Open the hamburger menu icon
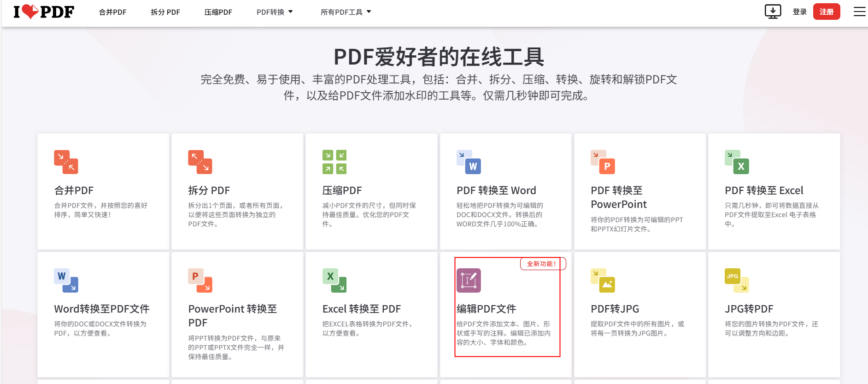Image resolution: width=868 pixels, height=384 pixels. (859, 12)
